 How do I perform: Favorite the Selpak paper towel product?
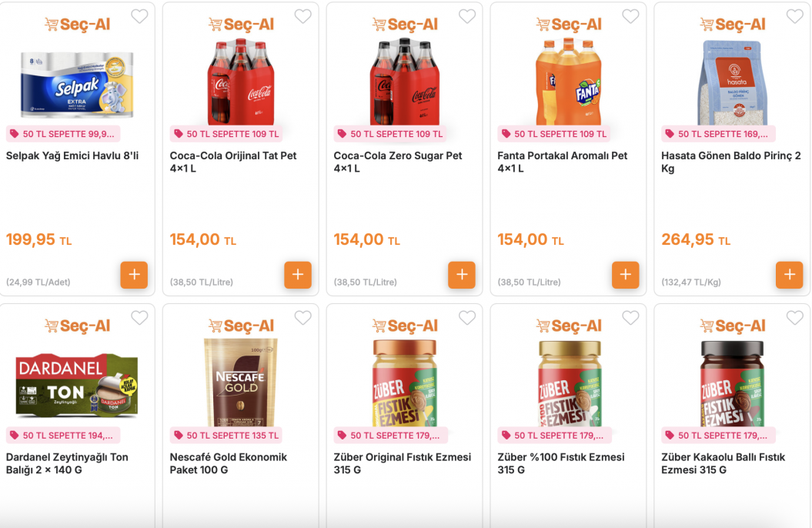point(139,17)
